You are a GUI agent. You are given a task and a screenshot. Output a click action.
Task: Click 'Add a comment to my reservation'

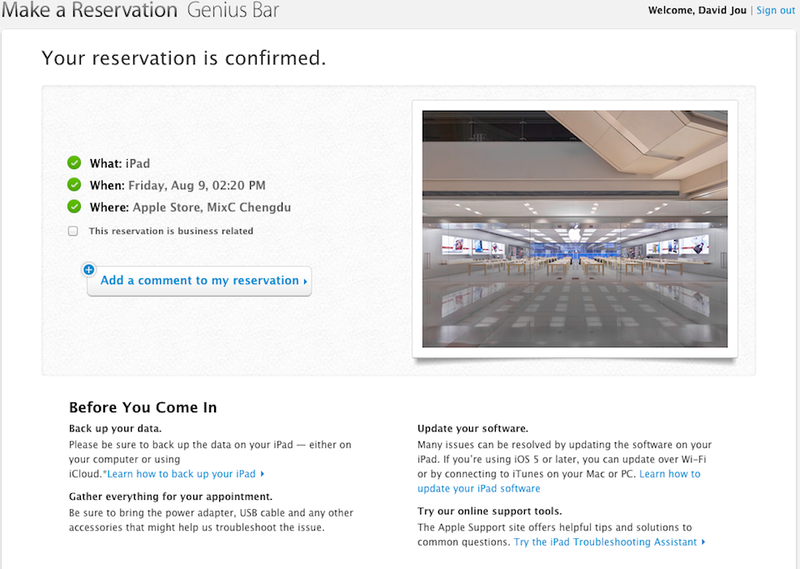[199, 281]
